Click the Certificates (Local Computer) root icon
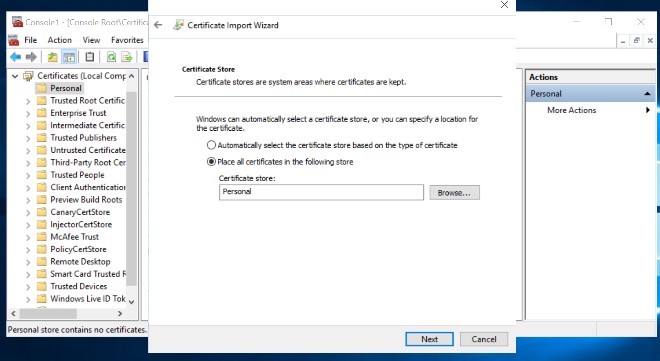Viewport: 660px width, 361px height. point(28,76)
